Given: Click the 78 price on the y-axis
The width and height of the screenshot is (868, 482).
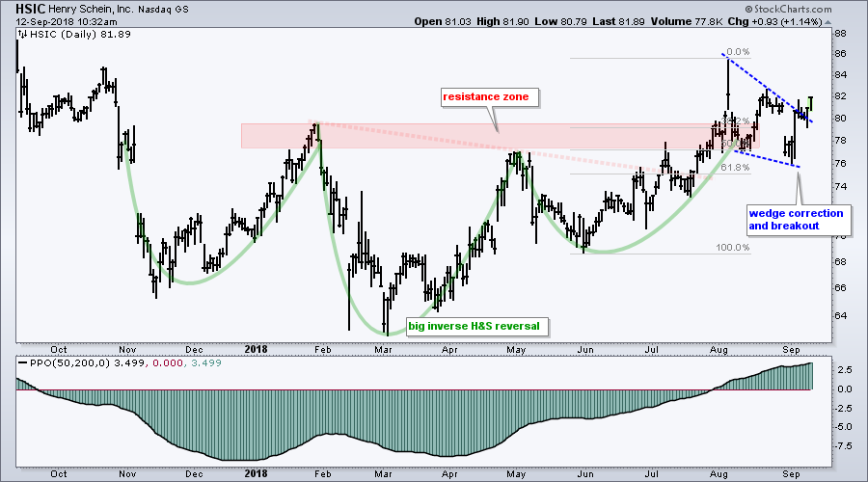Looking at the screenshot, I should pos(840,141).
